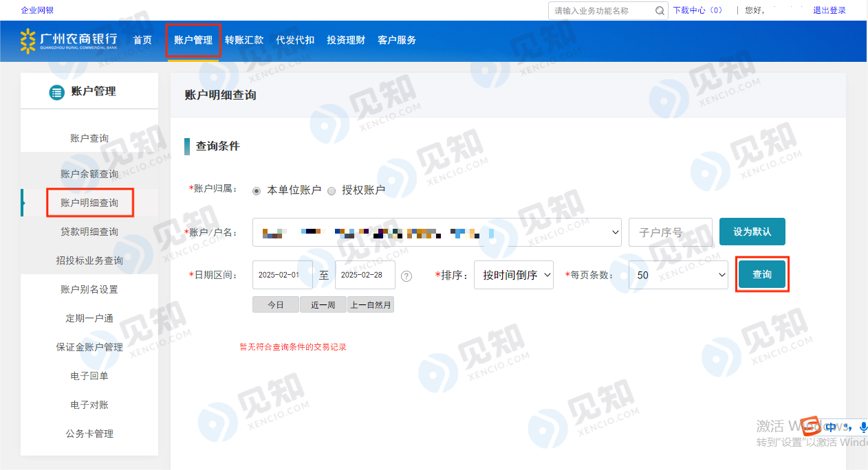Click the microphone icon in IME bar
The width and height of the screenshot is (868, 470).
coord(862,427)
